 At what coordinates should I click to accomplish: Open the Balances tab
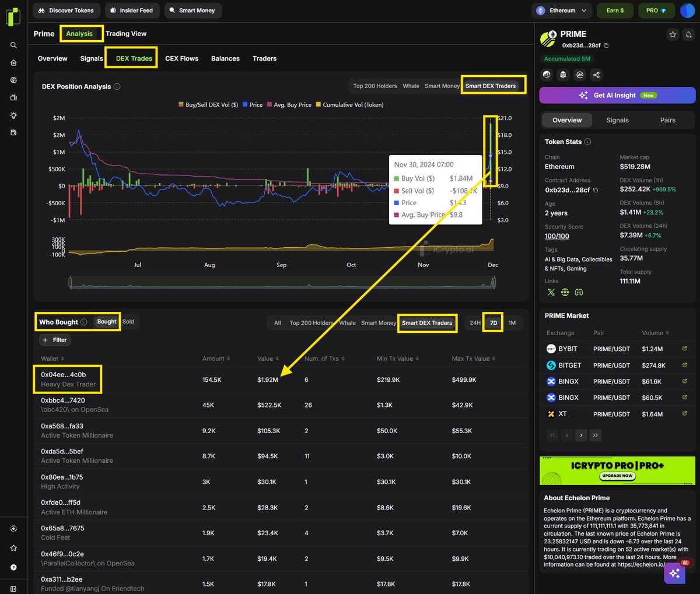pyautogui.click(x=225, y=58)
